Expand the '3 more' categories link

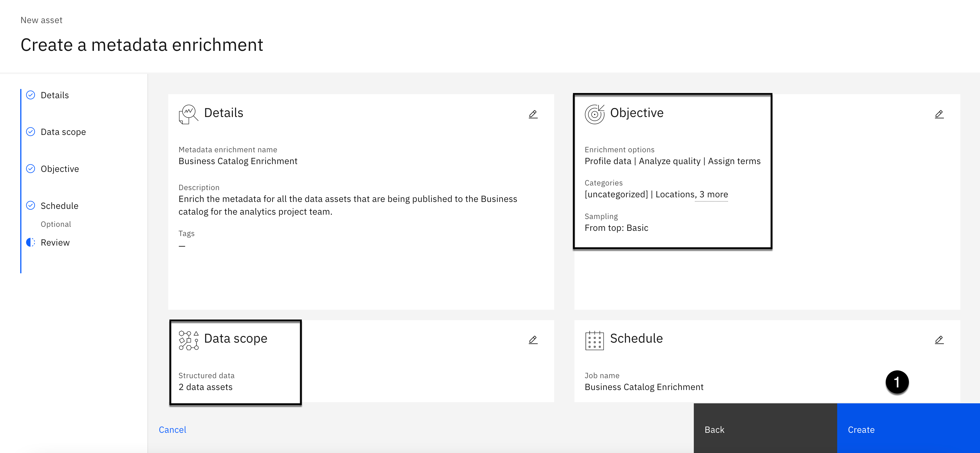tap(713, 194)
